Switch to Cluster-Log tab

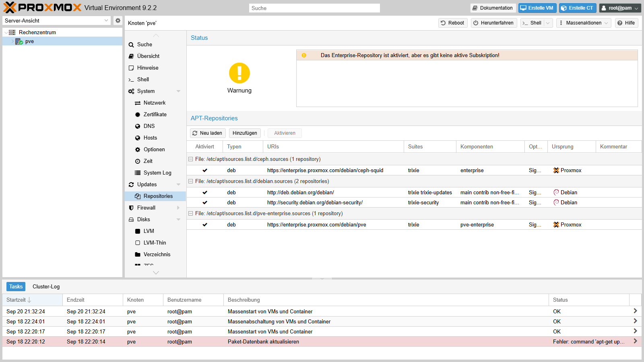46,287
